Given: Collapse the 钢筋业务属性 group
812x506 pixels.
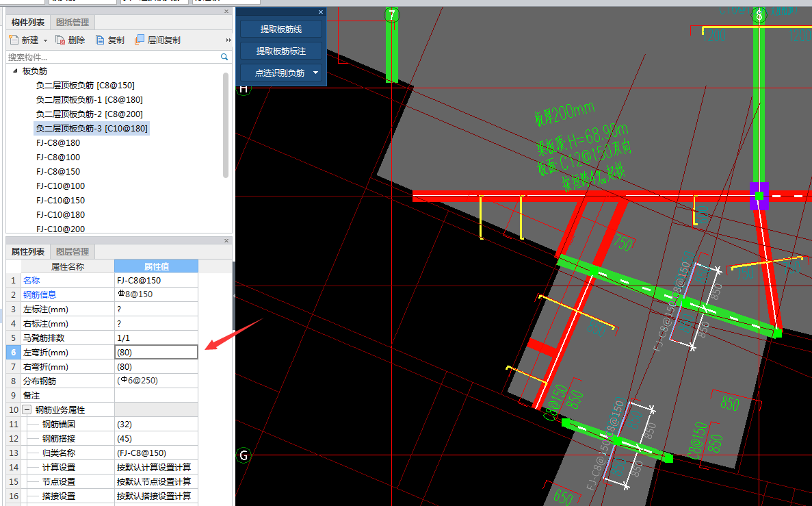Looking at the screenshot, I should (x=27, y=409).
